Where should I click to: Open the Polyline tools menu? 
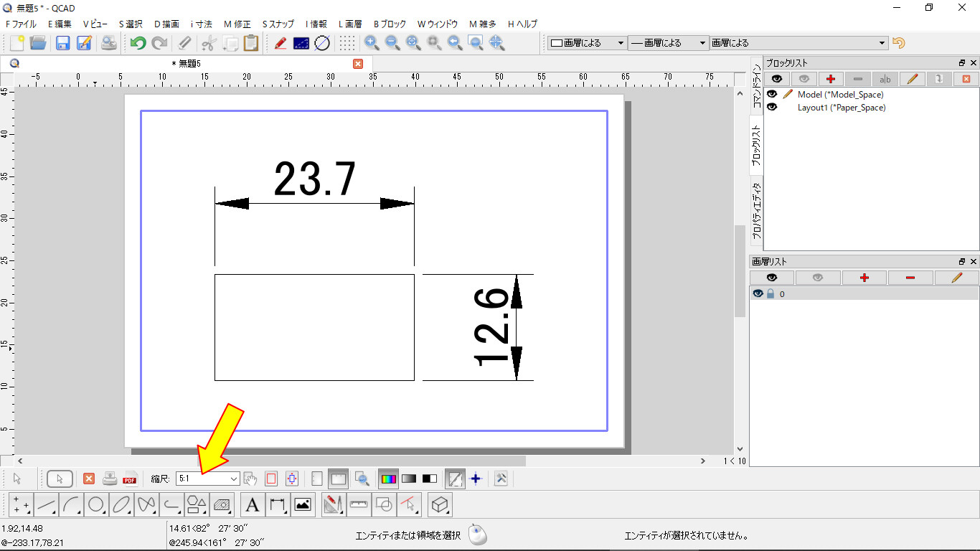pyautogui.click(x=171, y=505)
